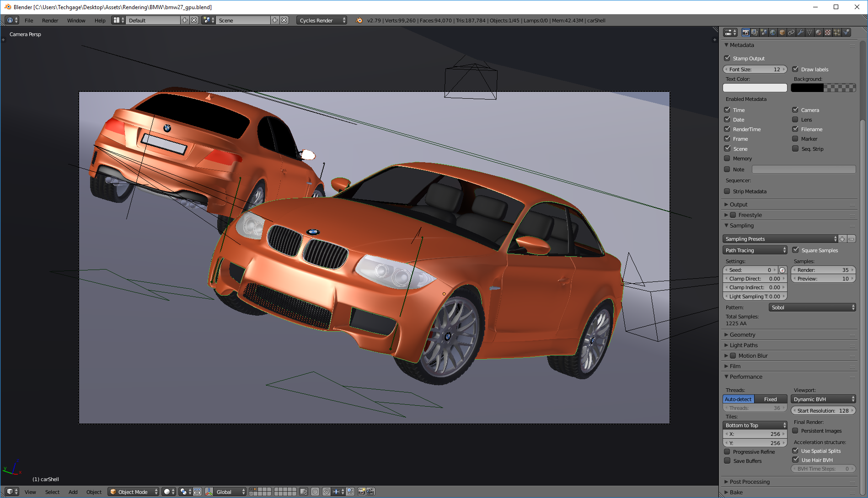Uncheck the Draw labels checkbox
This screenshot has width=868, height=498.
tap(795, 69)
